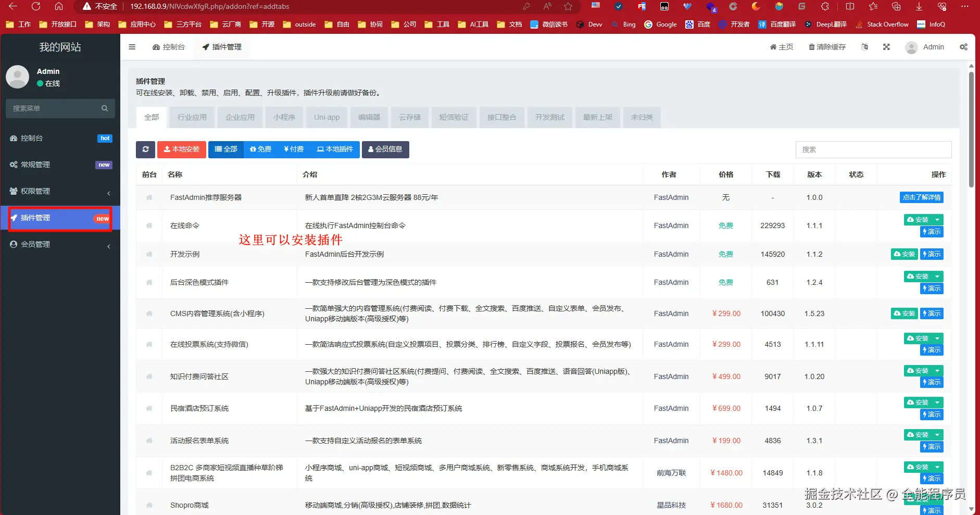Switch to the 行业应用 category tab
The width and height of the screenshot is (980, 515).
(192, 118)
